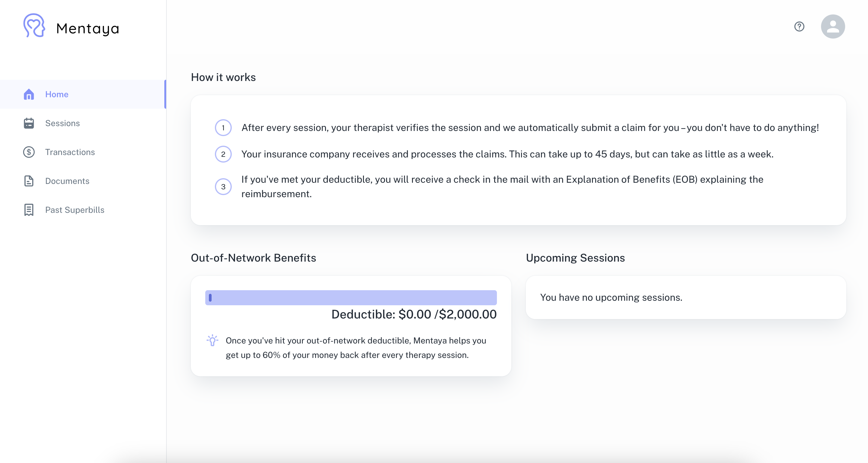The width and height of the screenshot is (868, 463).
Task: Click the lightbulb tip icon
Action: tap(212, 340)
